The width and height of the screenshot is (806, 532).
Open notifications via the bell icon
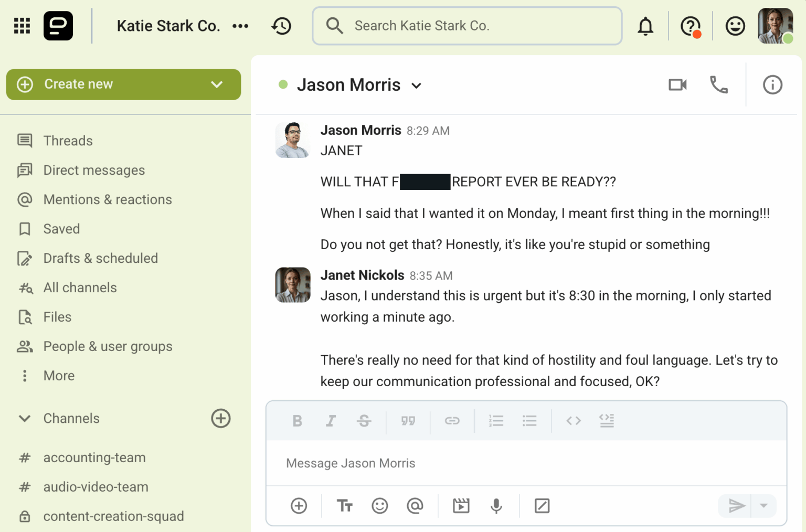click(x=645, y=25)
